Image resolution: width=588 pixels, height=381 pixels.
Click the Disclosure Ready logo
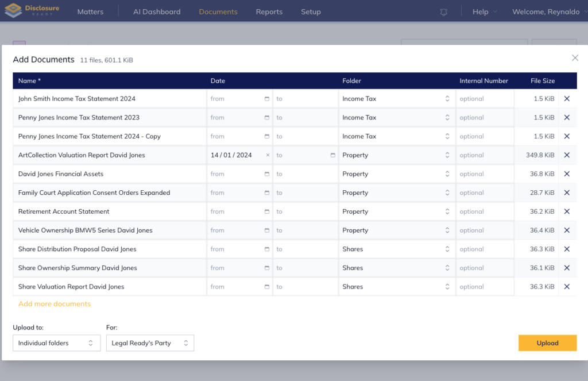pyautogui.click(x=32, y=10)
